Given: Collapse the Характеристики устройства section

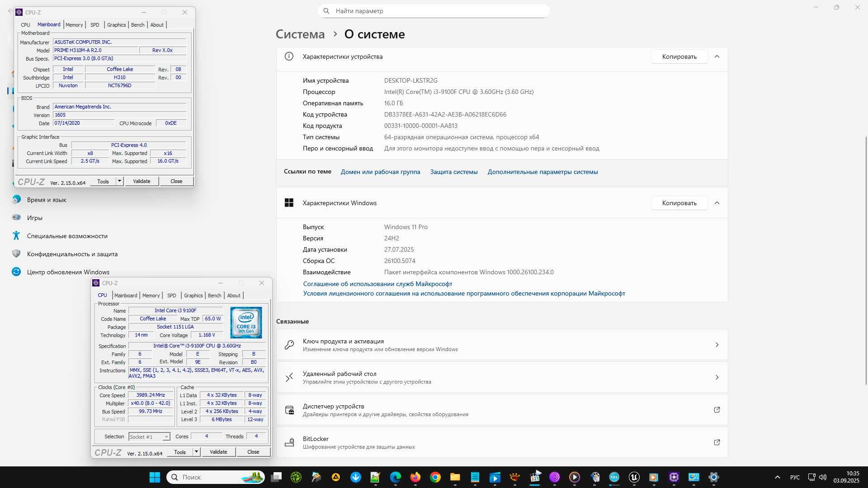Looking at the screenshot, I should (x=717, y=56).
